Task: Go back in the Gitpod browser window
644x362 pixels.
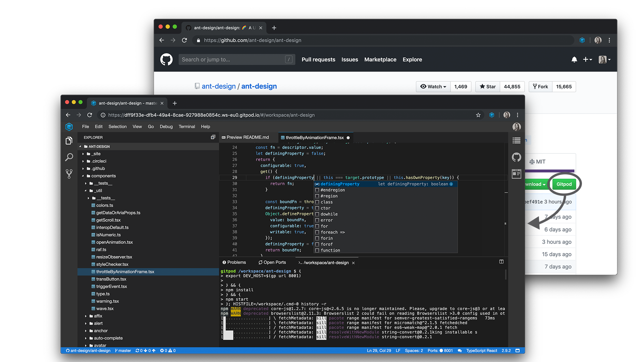Action: [68, 115]
